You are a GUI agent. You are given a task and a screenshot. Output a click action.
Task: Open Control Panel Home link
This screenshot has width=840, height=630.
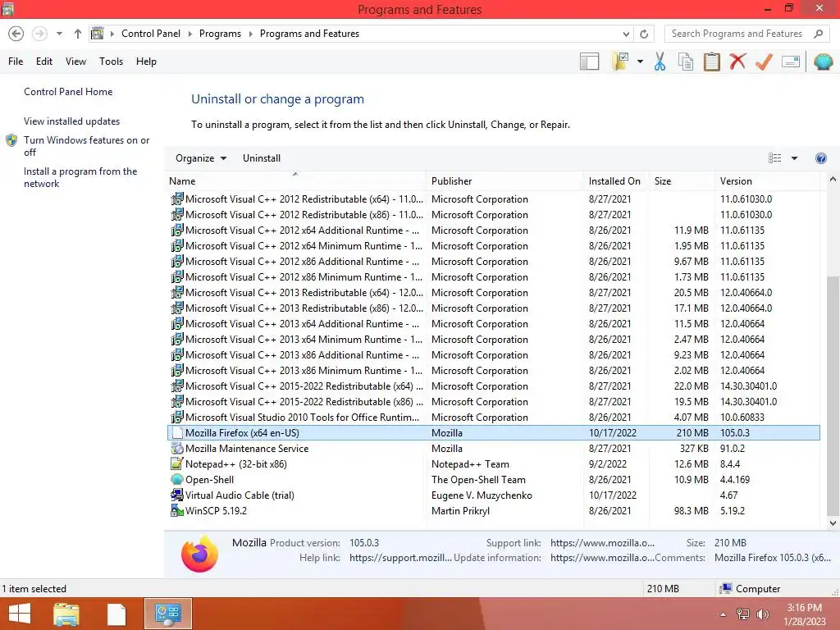(68, 92)
